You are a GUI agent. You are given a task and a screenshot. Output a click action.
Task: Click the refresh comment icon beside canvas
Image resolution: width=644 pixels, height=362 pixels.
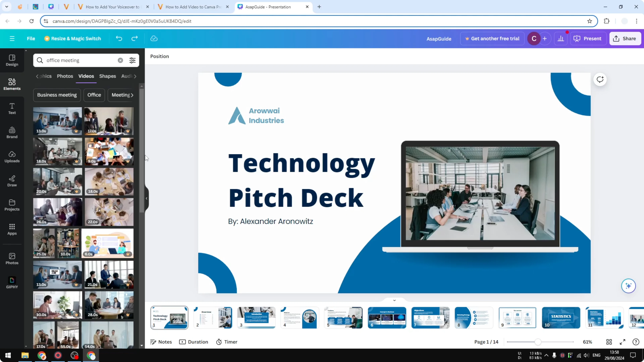click(600, 80)
